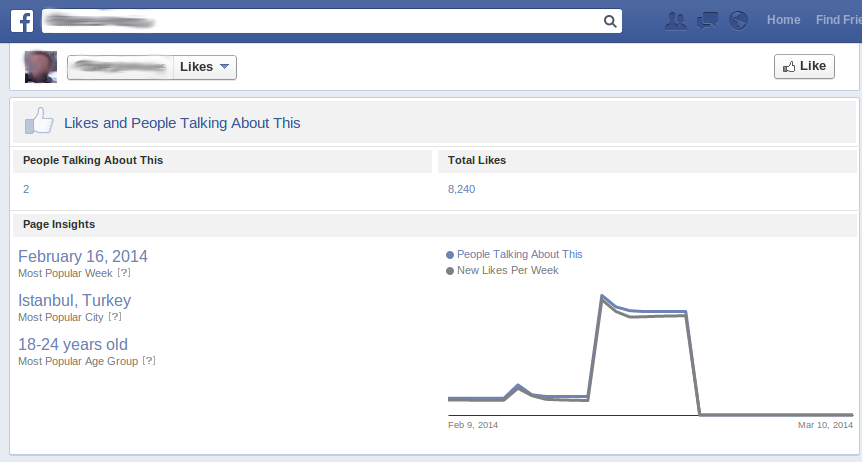Open the Likes dropdown menu
This screenshot has height=462, width=862.
click(203, 67)
